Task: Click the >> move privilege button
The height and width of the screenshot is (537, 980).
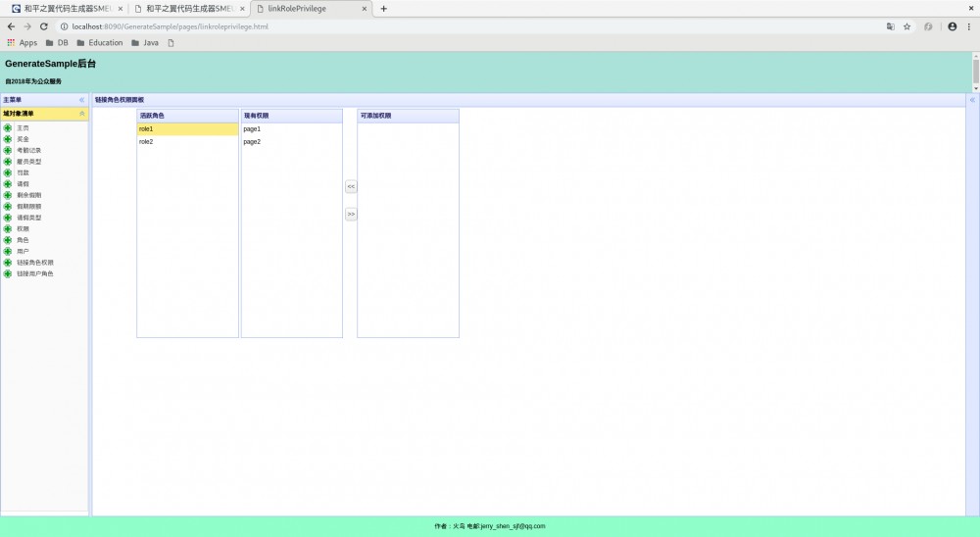Action: [x=351, y=215]
